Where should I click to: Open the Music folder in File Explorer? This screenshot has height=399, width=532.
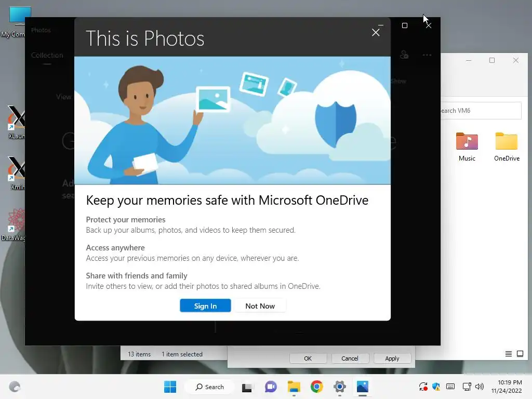[x=467, y=147]
